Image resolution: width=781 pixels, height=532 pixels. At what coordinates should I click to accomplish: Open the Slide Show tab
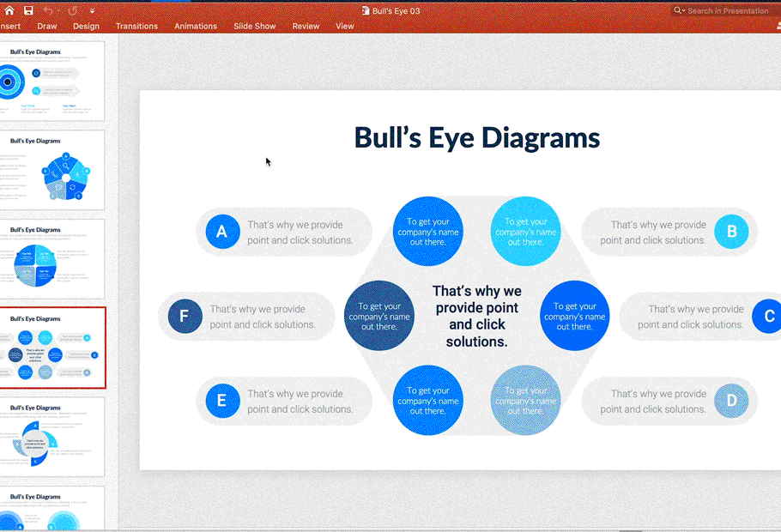255,26
